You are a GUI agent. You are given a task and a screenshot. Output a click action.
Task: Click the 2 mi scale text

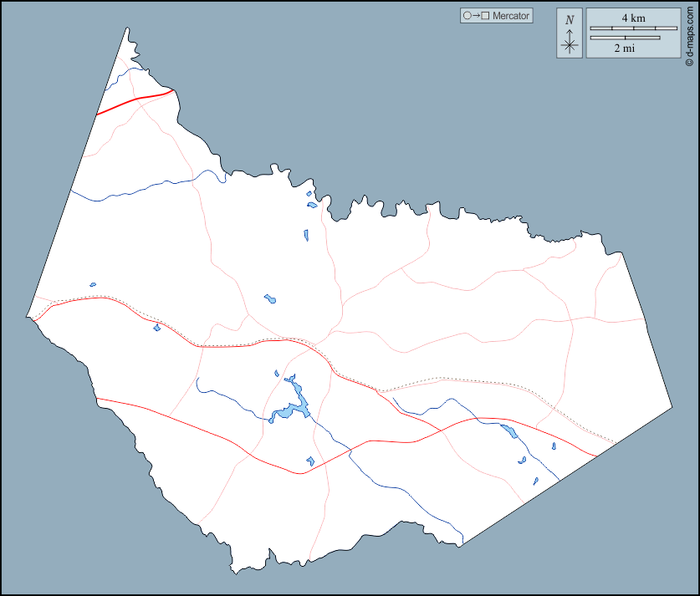click(624, 48)
